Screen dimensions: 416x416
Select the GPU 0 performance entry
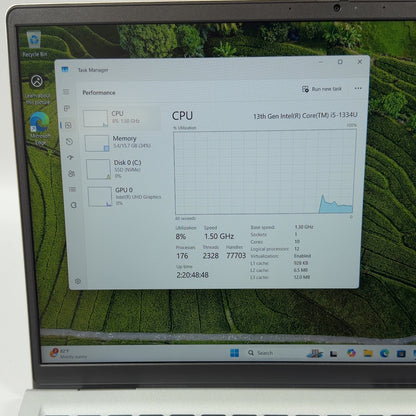pyautogui.click(x=125, y=196)
